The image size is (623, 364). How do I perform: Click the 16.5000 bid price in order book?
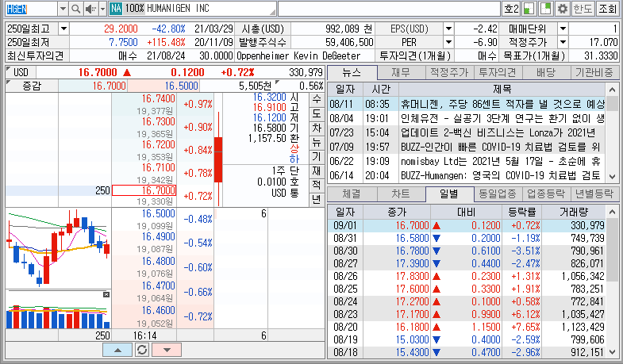[158, 213]
